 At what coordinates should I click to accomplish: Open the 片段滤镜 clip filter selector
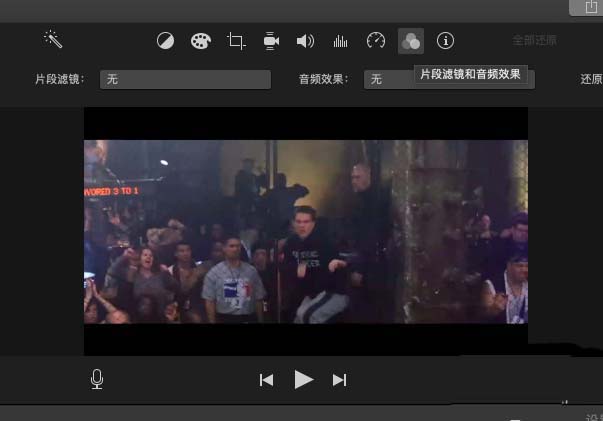pyautogui.click(x=185, y=80)
